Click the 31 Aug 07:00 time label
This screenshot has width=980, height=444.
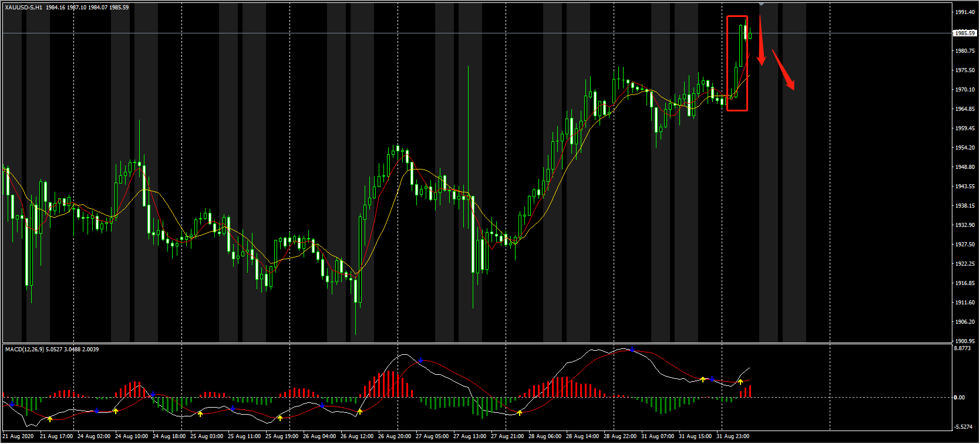point(658,436)
